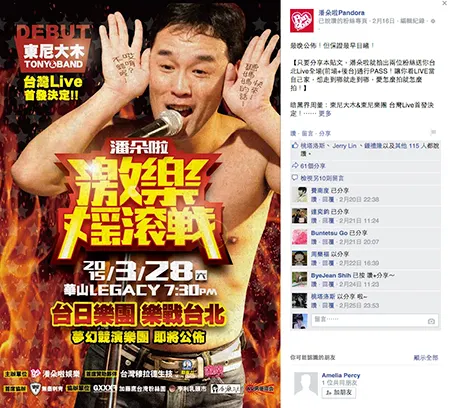The width and height of the screenshot is (450, 408).
Task: Click 留言 in the post action row
Action: pyautogui.click(x=307, y=133)
